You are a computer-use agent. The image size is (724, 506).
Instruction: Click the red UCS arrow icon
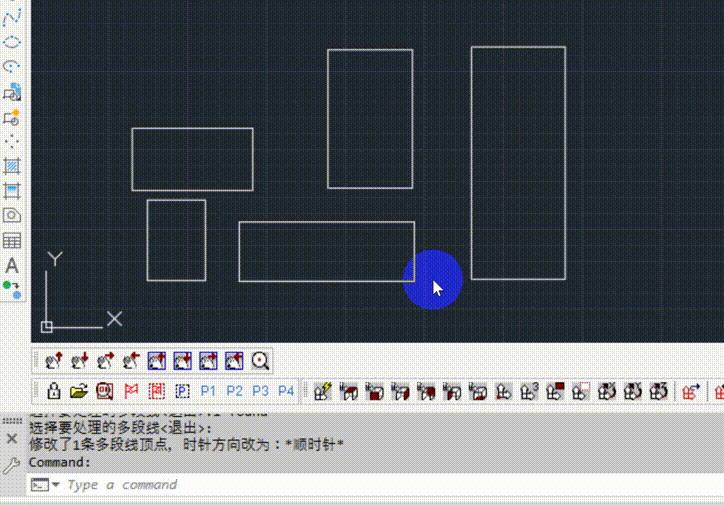691,391
